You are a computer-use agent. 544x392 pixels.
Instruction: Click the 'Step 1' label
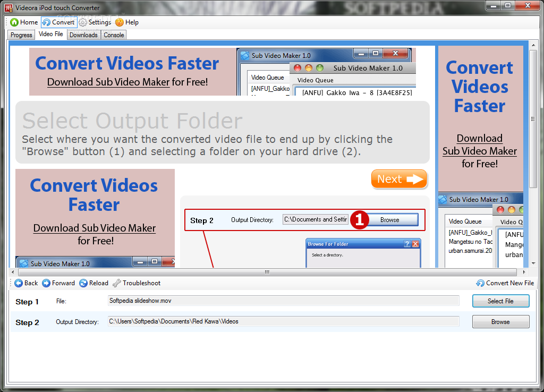(x=27, y=302)
